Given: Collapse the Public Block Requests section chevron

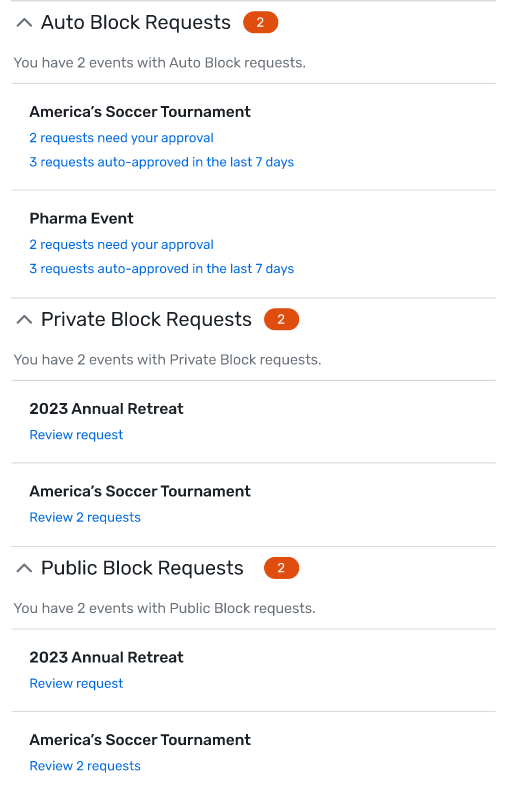Looking at the screenshot, I should (x=24, y=568).
